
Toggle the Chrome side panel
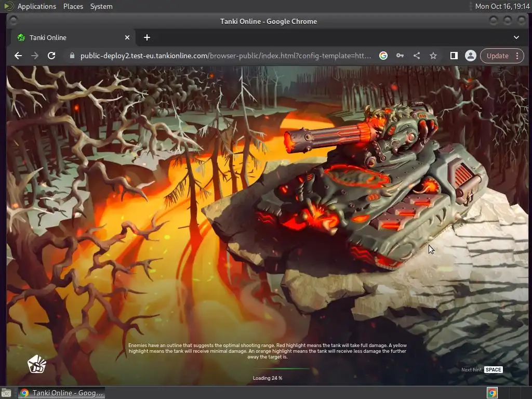click(454, 56)
